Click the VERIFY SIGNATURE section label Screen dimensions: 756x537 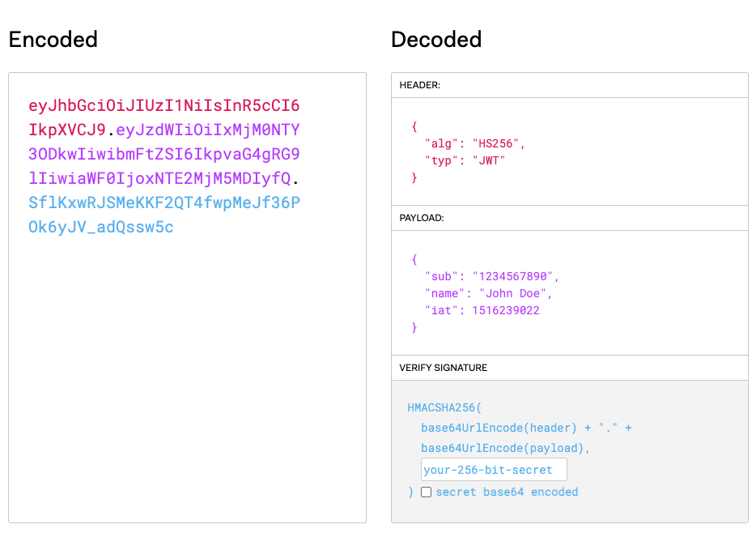point(443,368)
